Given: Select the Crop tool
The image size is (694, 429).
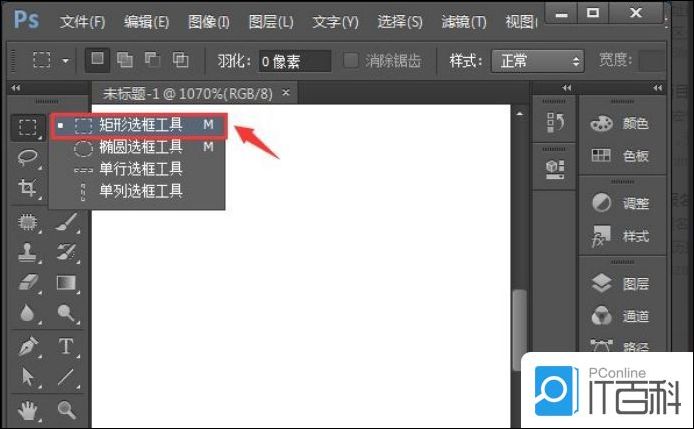Looking at the screenshot, I should (27, 188).
